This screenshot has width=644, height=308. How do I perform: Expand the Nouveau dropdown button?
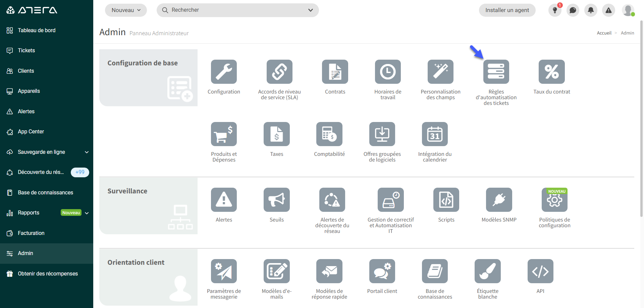[126, 10]
